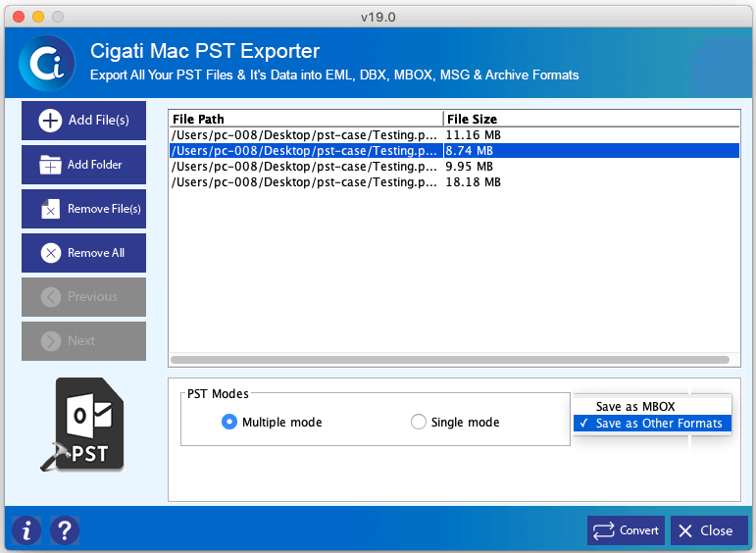The height and width of the screenshot is (553, 756).
Task: Click the Add File(s) plus icon
Action: (50, 120)
